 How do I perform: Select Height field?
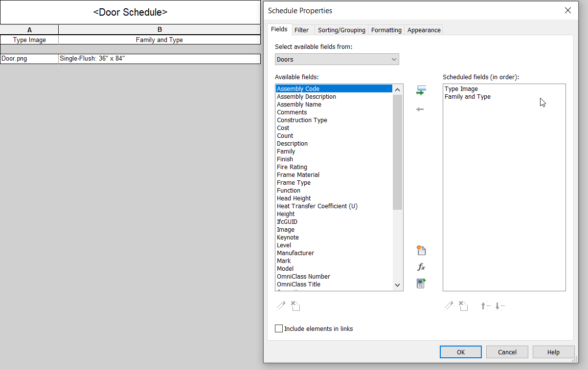tap(334, 214)
